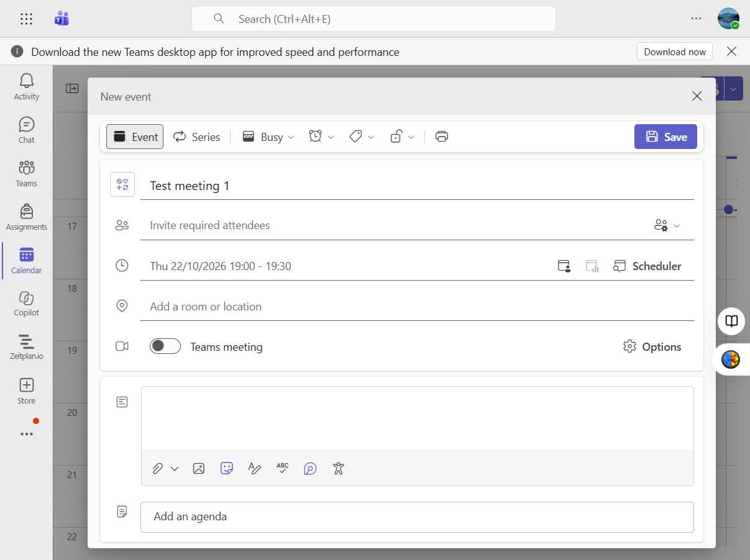Switch to Series recurrence mode

point(196,137)
